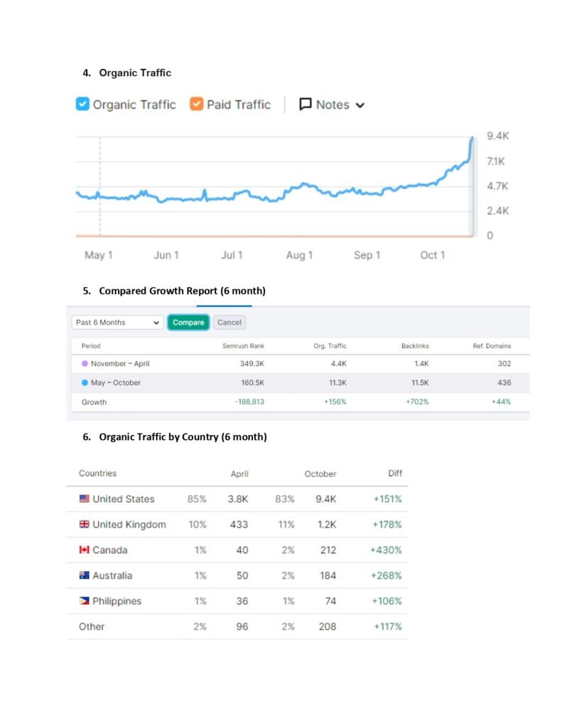This screenshot has width=562, height=728.
Task: Click the Australia flag icon
Action: coord(85,576)
